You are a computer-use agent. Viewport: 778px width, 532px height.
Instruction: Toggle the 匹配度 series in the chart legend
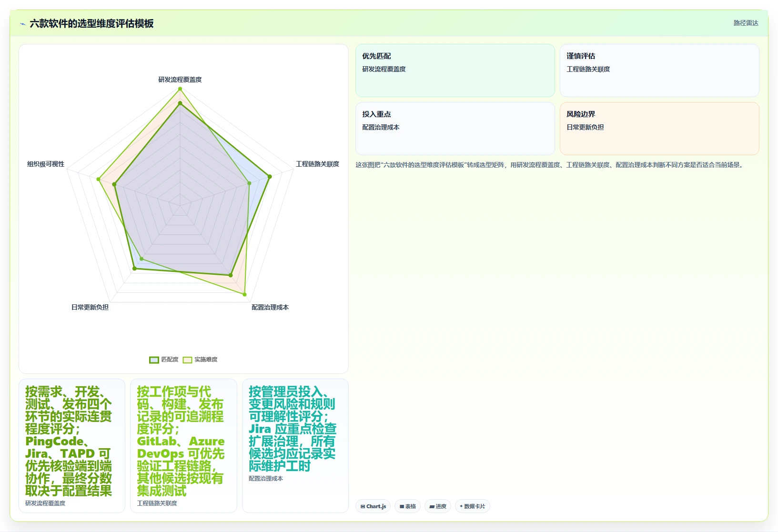[x=164, y=360]
